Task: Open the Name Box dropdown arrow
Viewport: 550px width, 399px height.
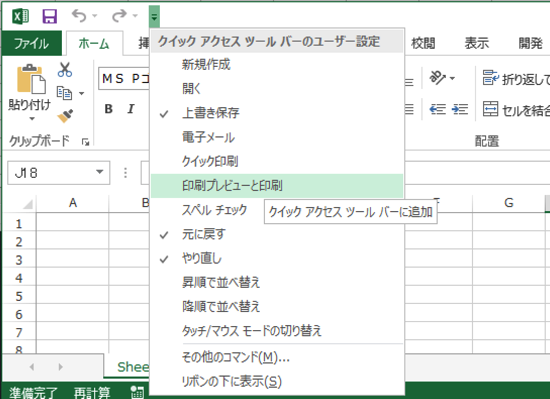Action: point(100,172)
